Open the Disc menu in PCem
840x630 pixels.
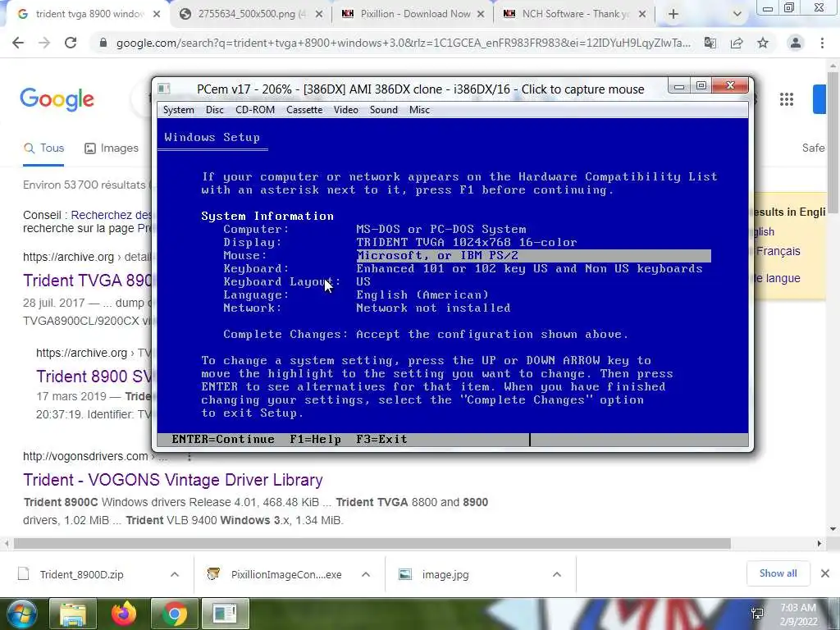(214, 110)
